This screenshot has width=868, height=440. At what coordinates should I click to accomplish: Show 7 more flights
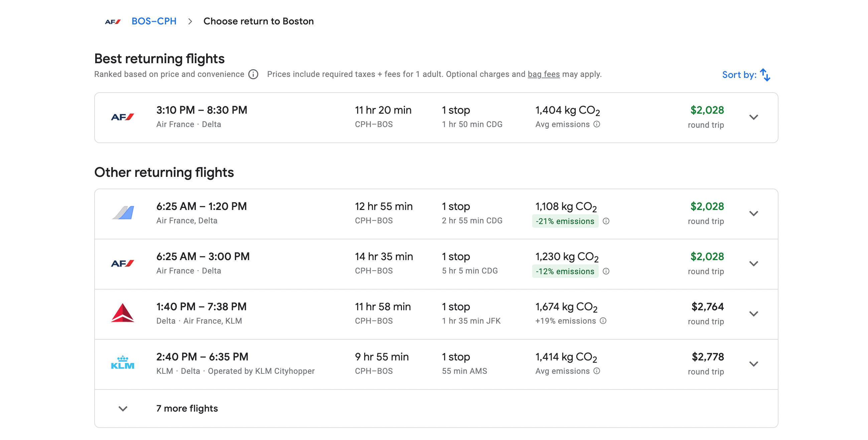[x=187, y=408]
